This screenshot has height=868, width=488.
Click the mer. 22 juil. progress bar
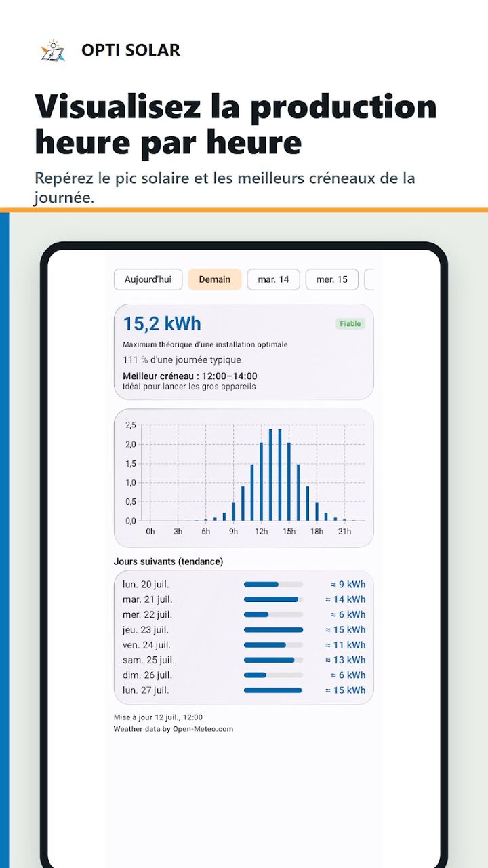tap(273, 614)
